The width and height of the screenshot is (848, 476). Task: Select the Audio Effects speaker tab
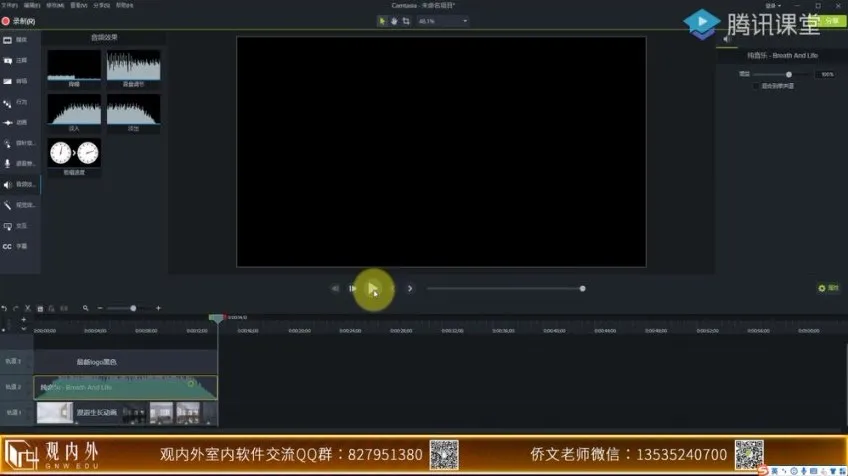18,184
